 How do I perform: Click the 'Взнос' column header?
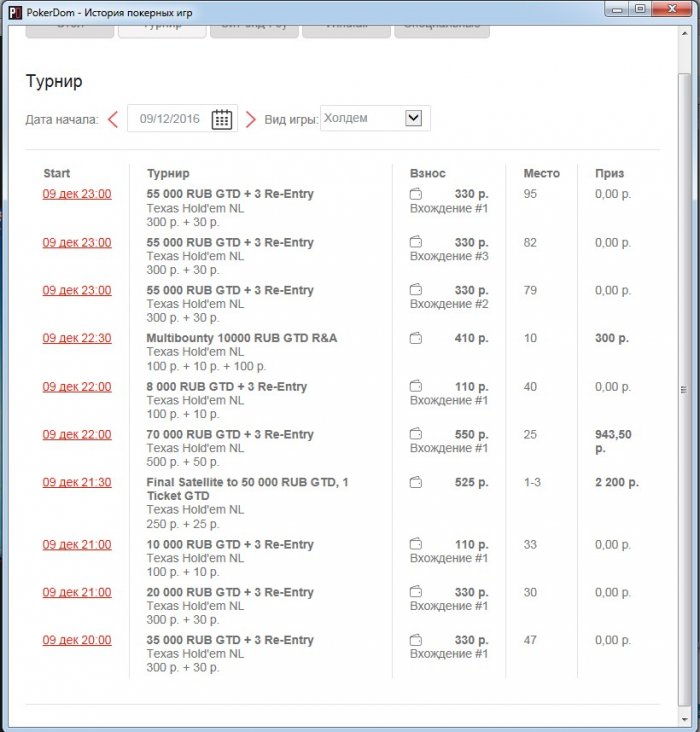click(427, 173)
